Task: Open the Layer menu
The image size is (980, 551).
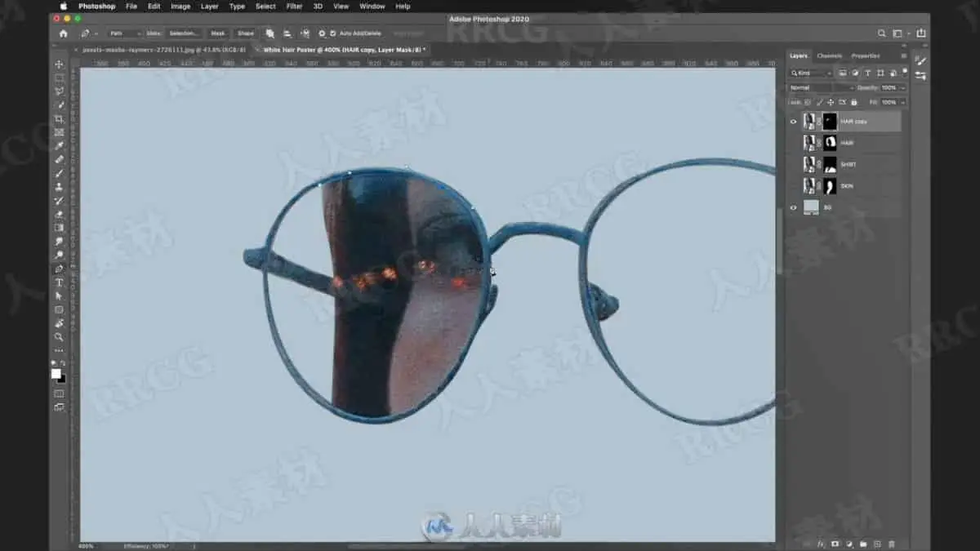Action: click(x=210, y=6)
